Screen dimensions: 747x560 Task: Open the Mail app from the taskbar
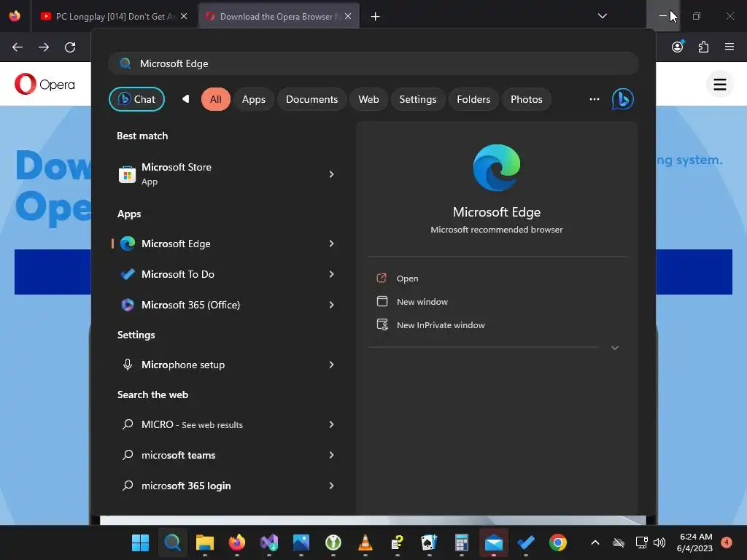(494, 542)
